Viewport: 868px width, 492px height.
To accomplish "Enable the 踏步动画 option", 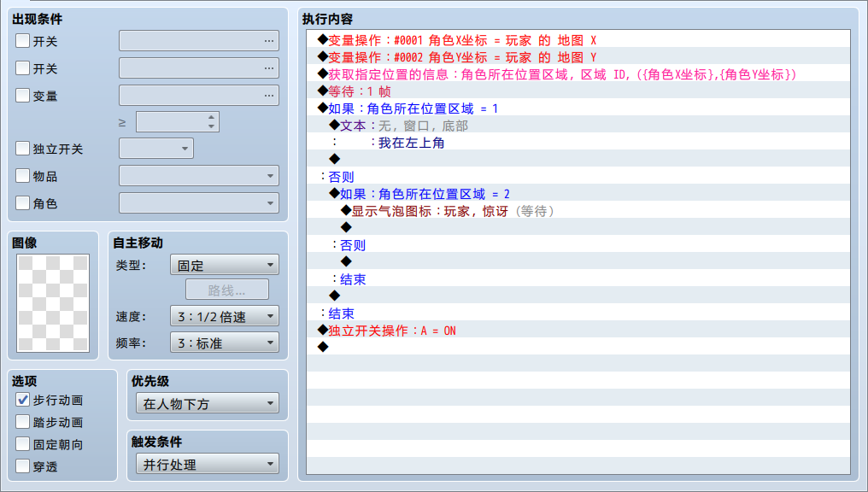I will (23, 422).
